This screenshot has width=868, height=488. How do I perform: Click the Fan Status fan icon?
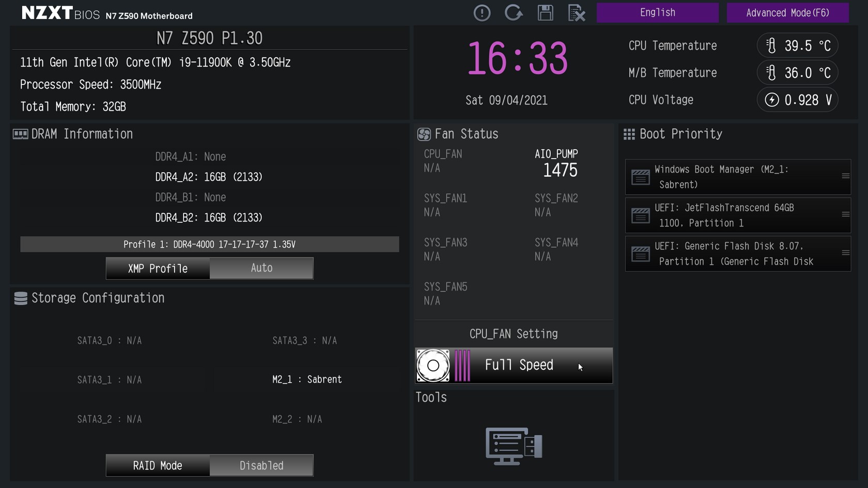(424, 134)
